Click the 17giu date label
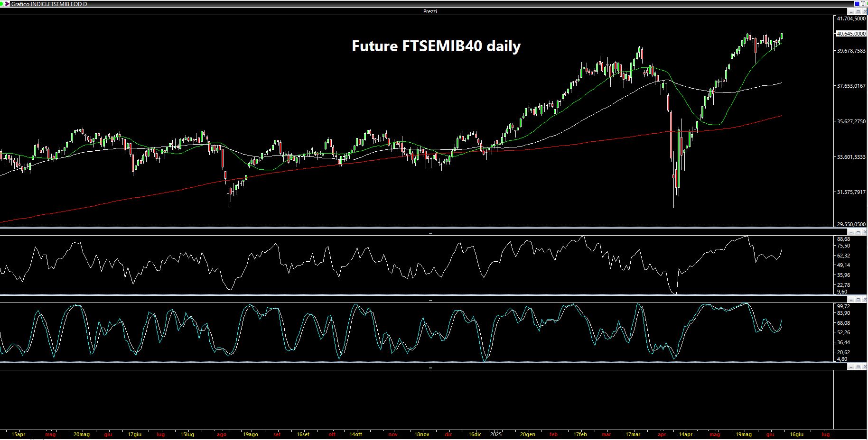868x440 pixels. point(135,434)
